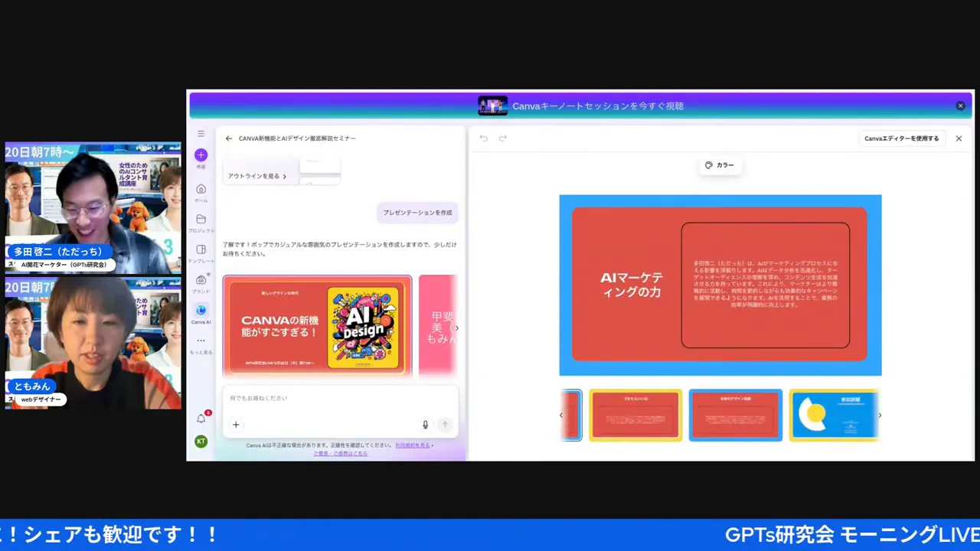Click the attachment plus in the message box
The height and width of the screenshot is (551, 980).
235,424
